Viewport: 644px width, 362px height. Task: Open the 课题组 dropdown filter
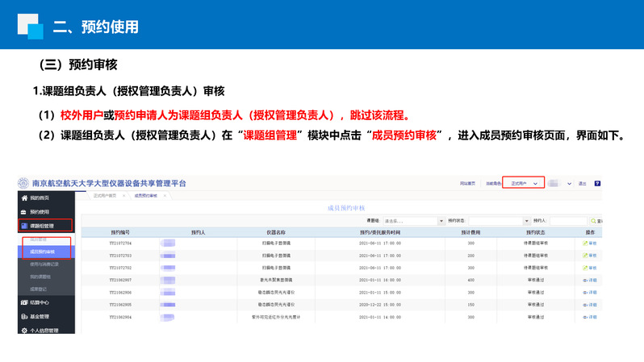click(413, 220)
